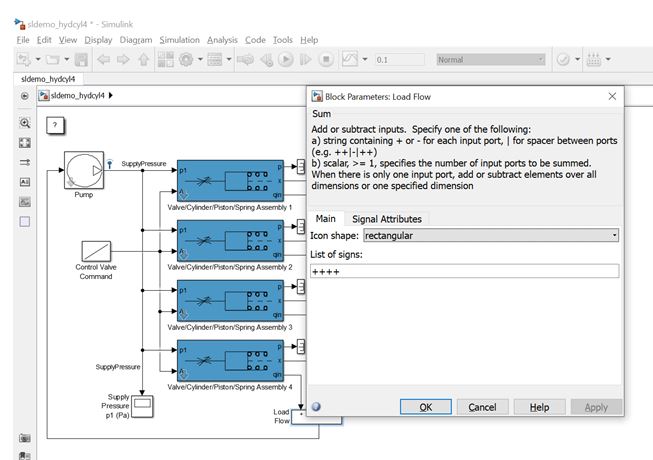This screenshot has width=653, height=460.
Task: Open the Display menu
Action: tap(98, 40)
